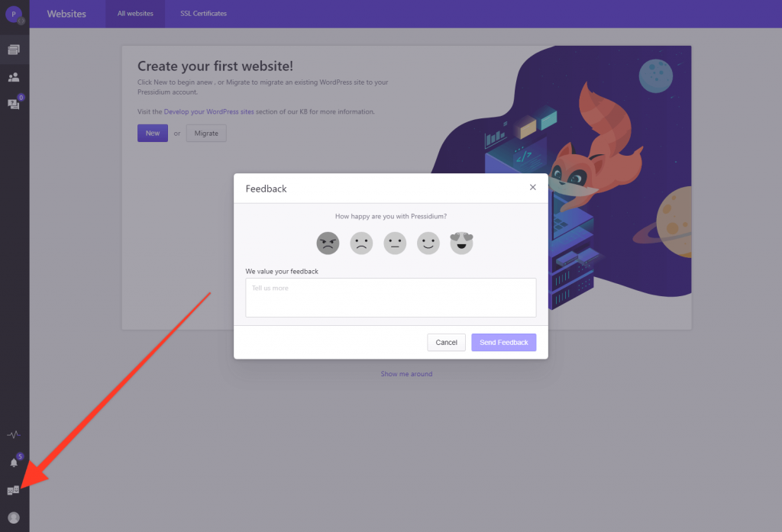Select the neutral face rating
The height and width of the screenshot is (532, 782).
coord(395,243)
